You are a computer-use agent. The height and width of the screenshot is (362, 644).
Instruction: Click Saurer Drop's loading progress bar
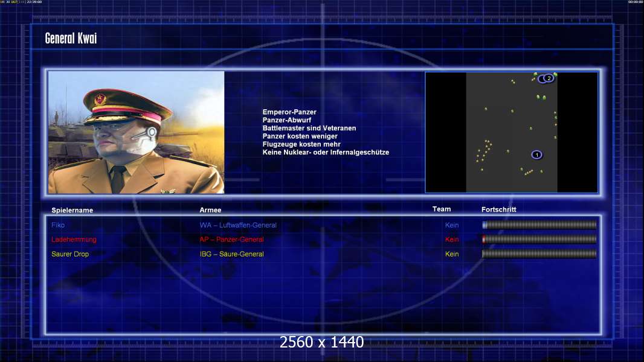tap(539, 254)
